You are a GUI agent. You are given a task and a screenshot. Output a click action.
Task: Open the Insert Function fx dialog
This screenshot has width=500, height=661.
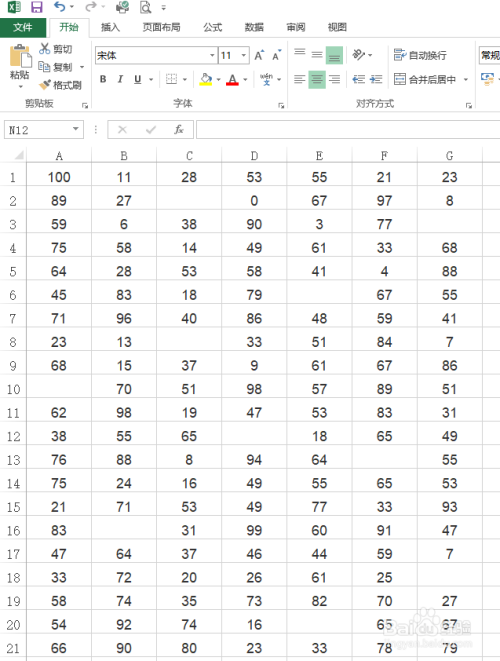coord(179,130)
